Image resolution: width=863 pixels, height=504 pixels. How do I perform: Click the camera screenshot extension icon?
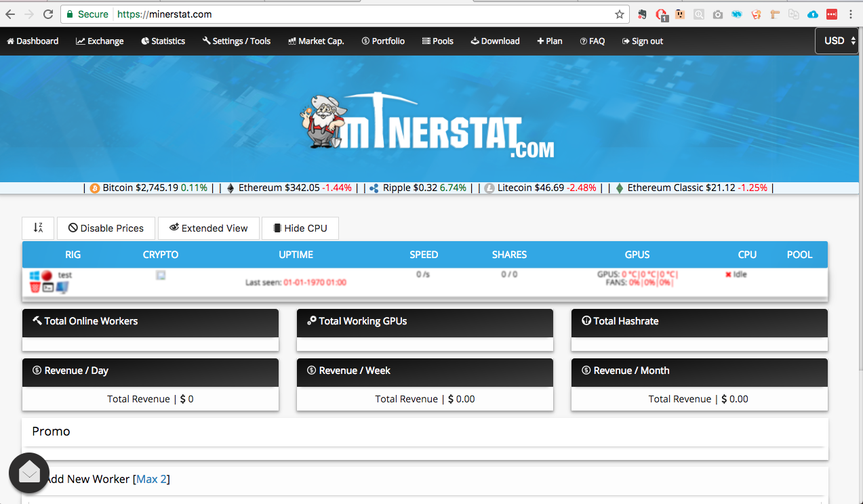(718, 14)
